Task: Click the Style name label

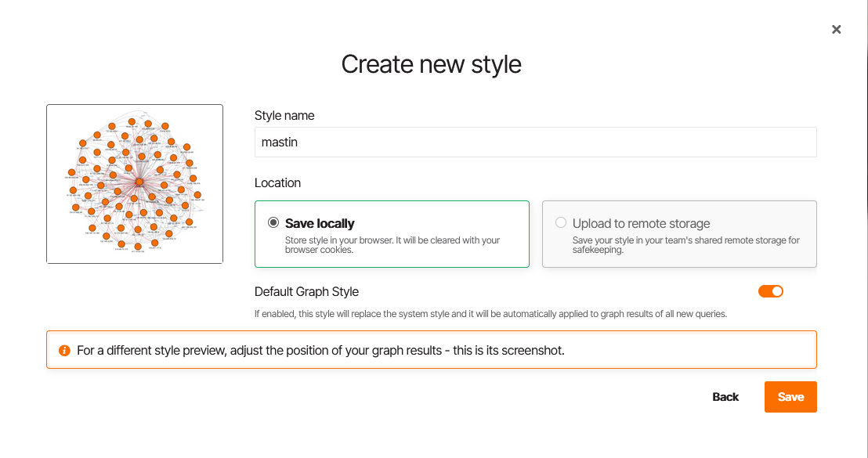Action: point(284,115)
